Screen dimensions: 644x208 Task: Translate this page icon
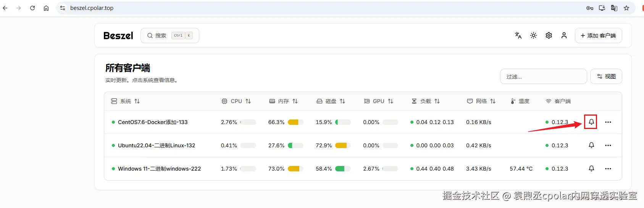(x=614, y=8)
